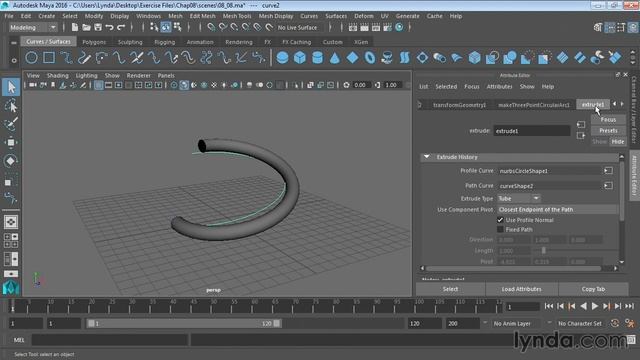Screen dimensions: 640x360
Task: Click the Open Scene folder icon
Action: point(86,27)
